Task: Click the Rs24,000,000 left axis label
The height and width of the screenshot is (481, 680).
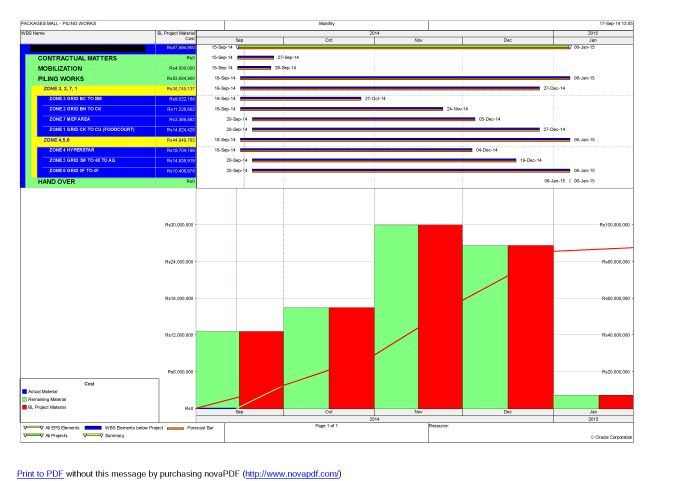Action: [x=179, y=262]
